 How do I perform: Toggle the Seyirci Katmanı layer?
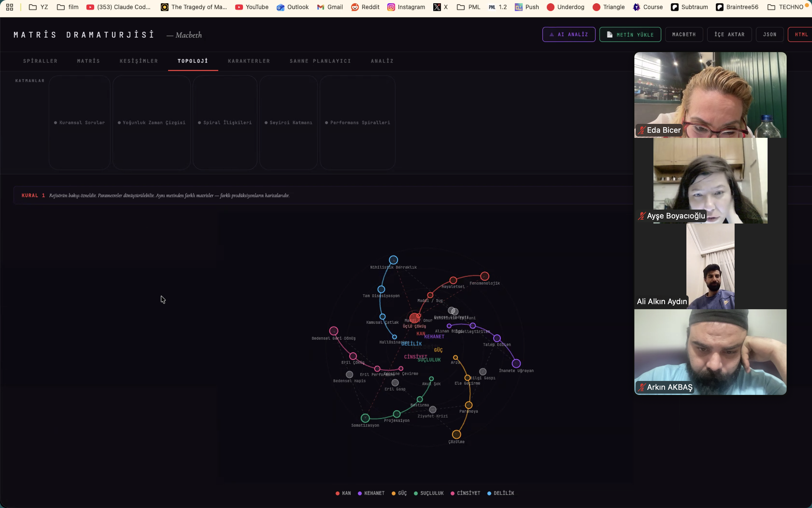[x=288, y=123]
